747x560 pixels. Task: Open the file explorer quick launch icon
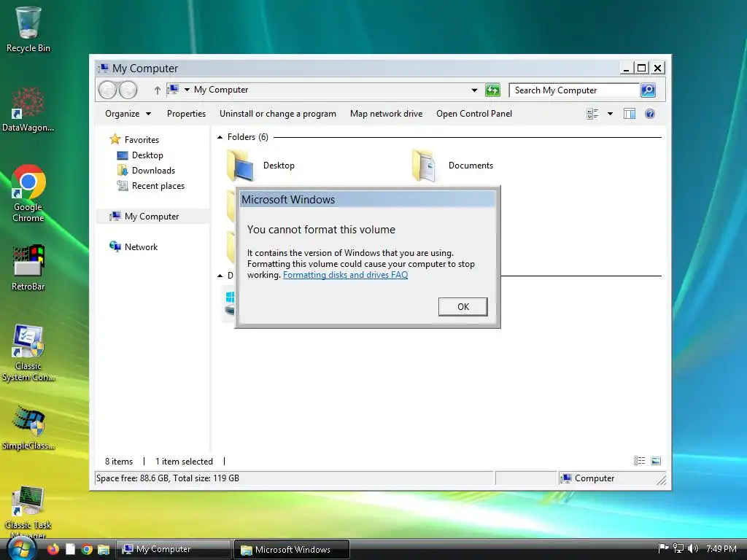point(104,550)
